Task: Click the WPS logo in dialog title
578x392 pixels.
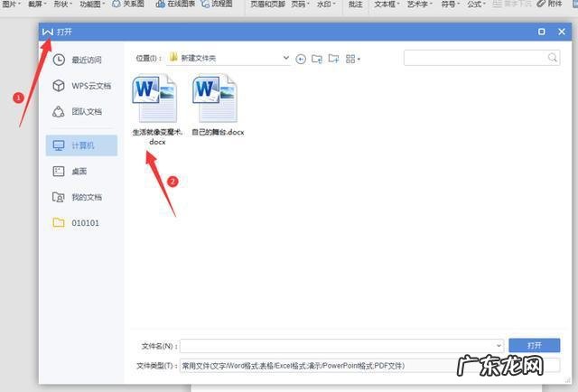Action: coord(48,32)
